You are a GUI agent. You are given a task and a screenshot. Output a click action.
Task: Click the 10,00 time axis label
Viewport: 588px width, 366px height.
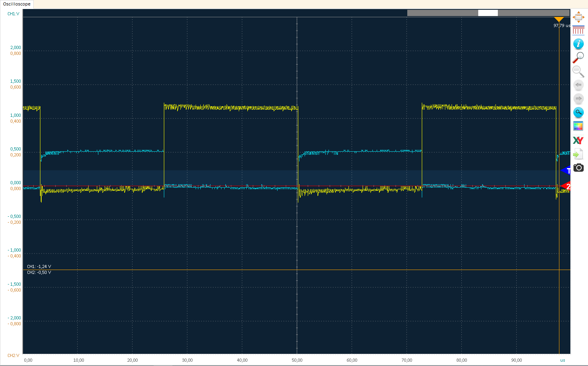tap(78, 360)
